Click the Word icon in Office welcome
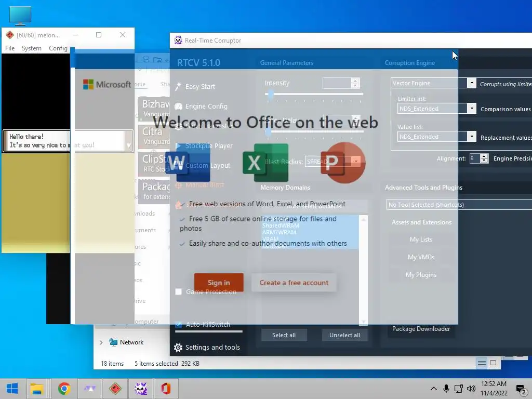This screenshot has height=399, width=532. point(188,163)
